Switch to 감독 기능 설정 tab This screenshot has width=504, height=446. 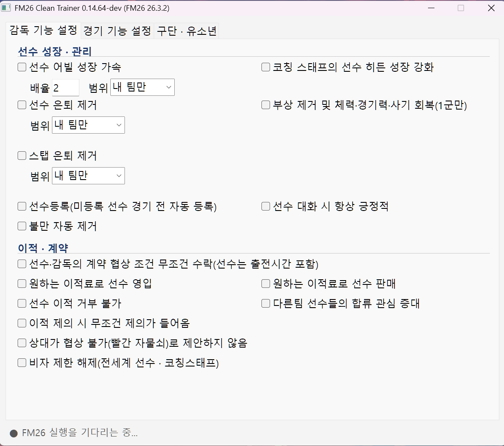point(43,31)
